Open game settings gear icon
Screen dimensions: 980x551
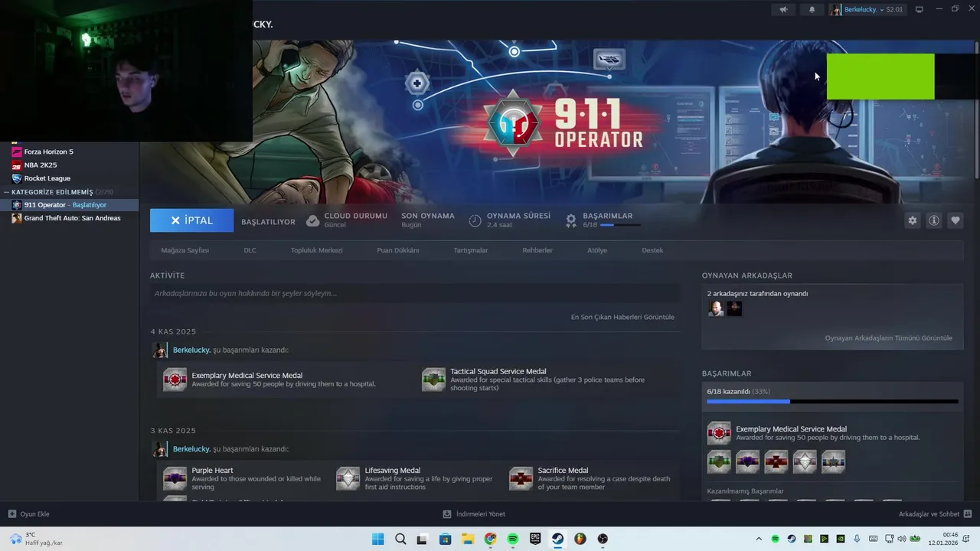pos(912,220)
